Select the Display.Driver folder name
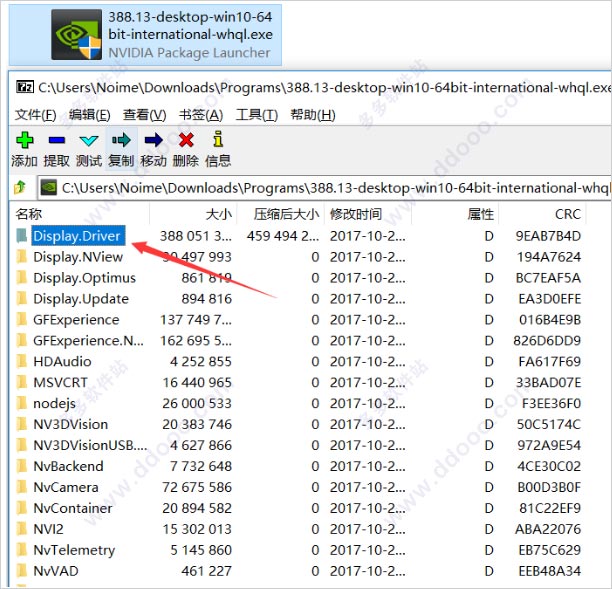This screenshot has height=589, width=612. pyautogui.click(x=77, y=236)
